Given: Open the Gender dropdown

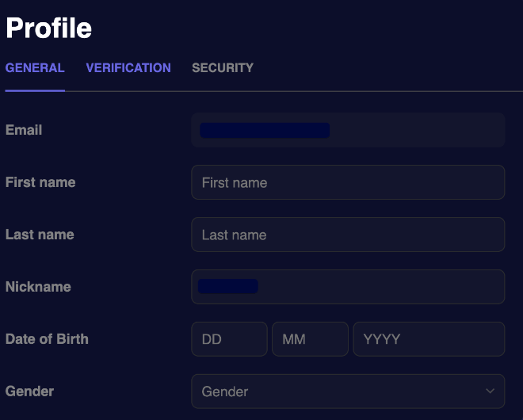Looking at the screenshot, I should point(347,391).
